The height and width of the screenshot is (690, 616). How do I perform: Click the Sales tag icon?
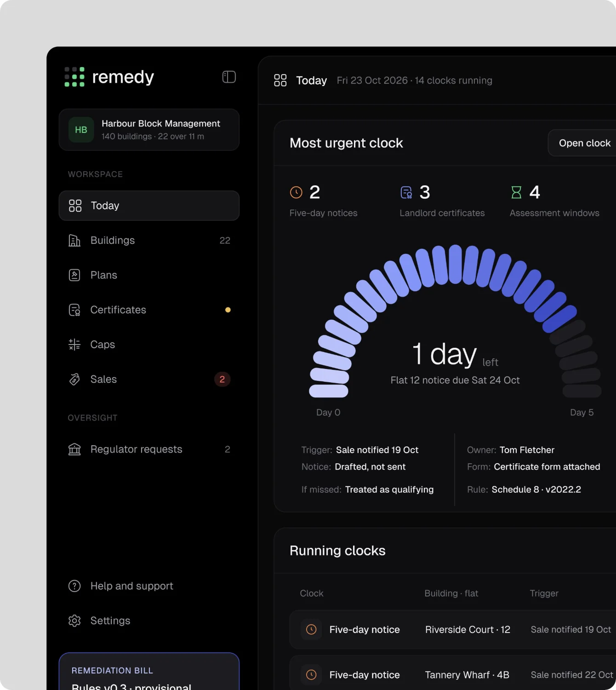tap(74, 379)
